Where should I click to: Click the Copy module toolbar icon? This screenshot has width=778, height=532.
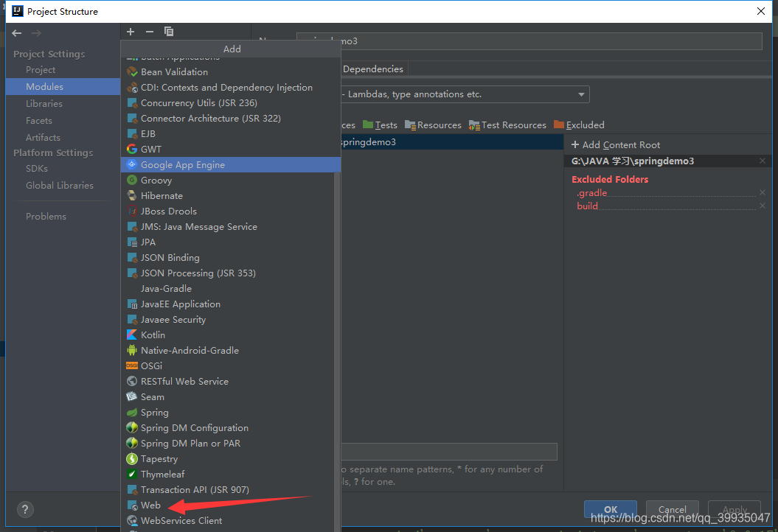tap(169, 32)
